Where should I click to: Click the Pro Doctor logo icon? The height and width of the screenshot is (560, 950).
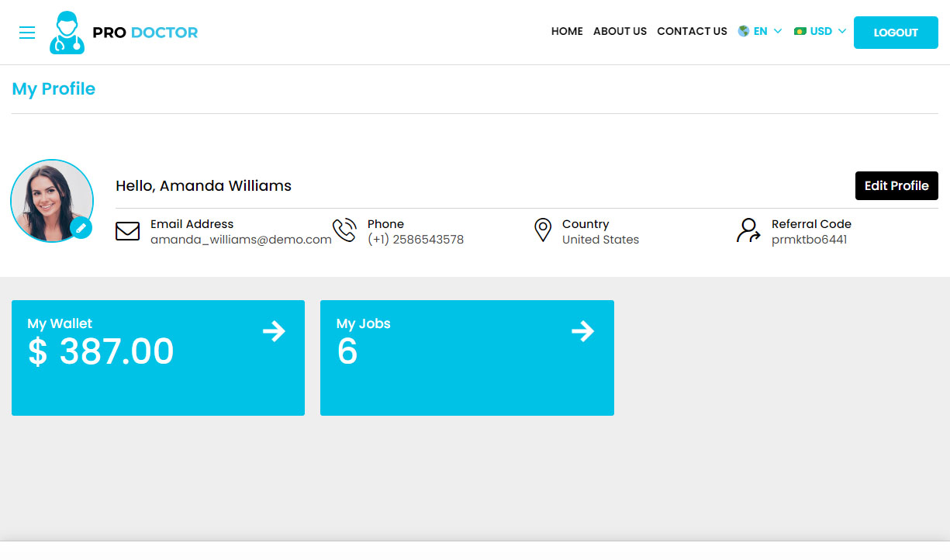[67, 33]
